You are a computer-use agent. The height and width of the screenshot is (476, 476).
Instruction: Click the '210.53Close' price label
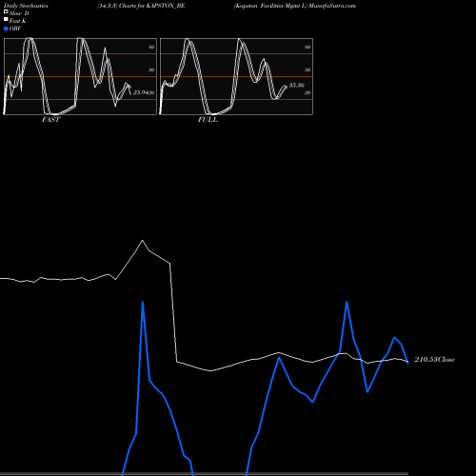point(435,360)
